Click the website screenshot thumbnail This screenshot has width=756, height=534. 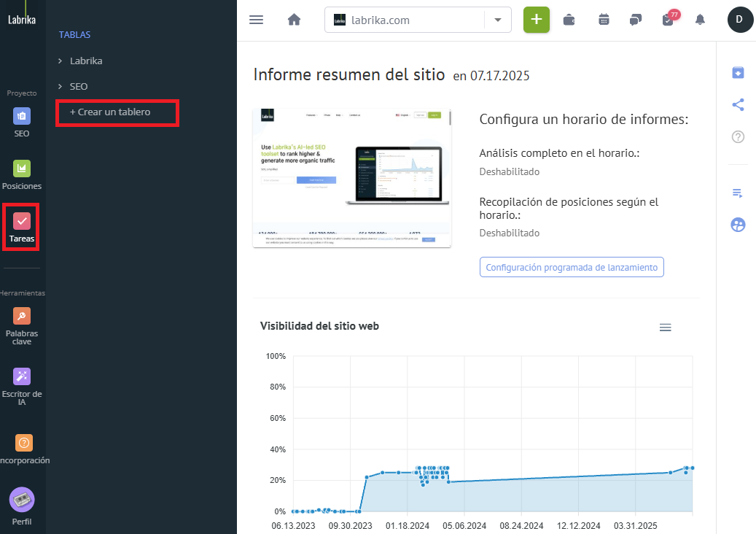click(352, 179)
